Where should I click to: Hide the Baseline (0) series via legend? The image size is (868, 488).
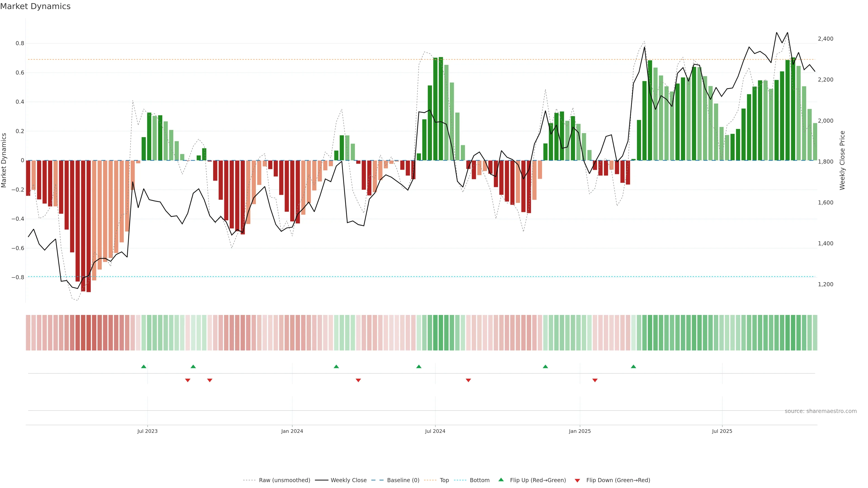pos(403,480)
